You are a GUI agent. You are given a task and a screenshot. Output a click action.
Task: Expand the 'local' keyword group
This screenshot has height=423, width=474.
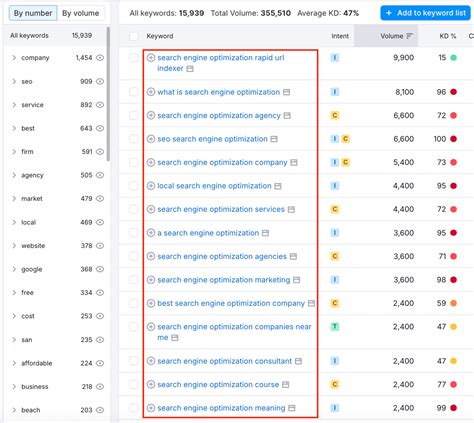14,222
